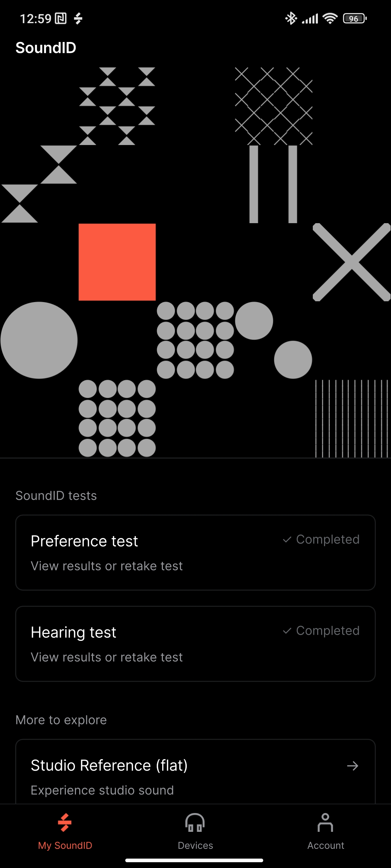The height and width of the screenshot is (868, 391).
Task: Tap the SoundID header title
Action: click(46, 48)
